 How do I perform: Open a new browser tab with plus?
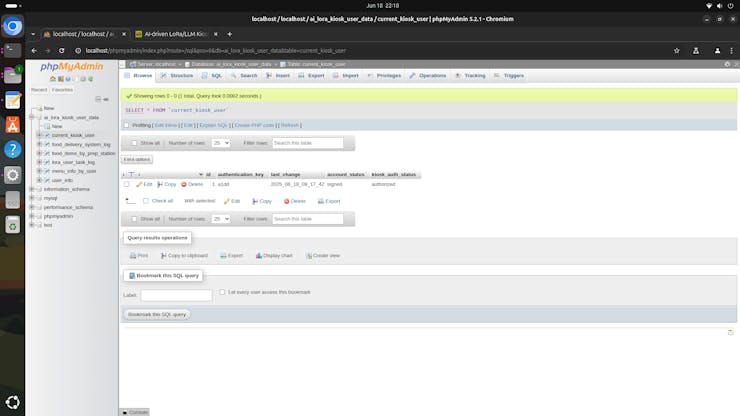[229, 34]
